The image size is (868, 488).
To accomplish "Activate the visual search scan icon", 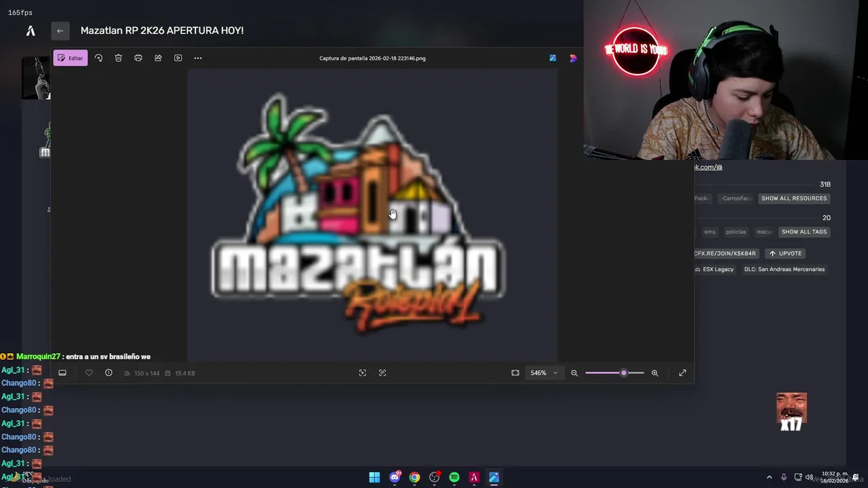I will coord(363,373).
